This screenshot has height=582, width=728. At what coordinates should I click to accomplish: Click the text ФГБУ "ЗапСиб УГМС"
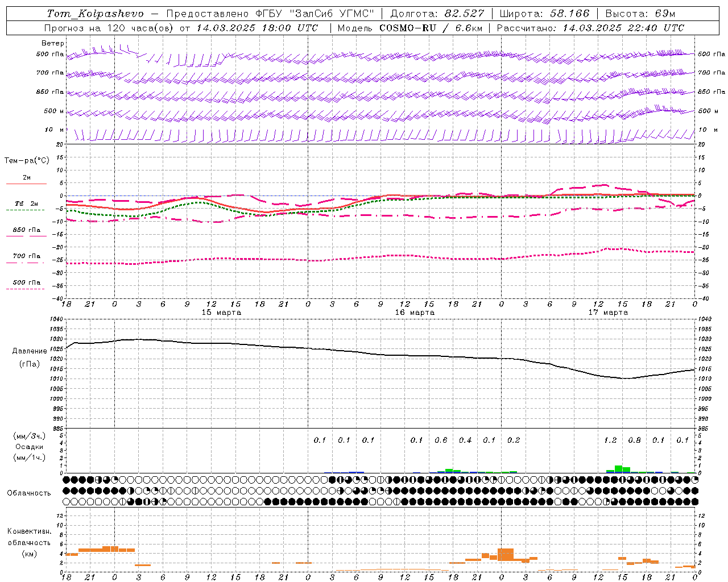point(316,14)
